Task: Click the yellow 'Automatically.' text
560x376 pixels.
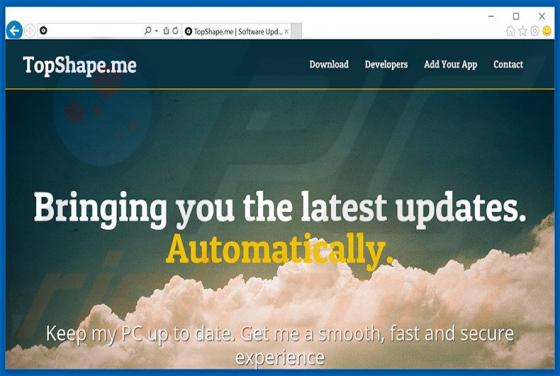Action: click(280, 251)
